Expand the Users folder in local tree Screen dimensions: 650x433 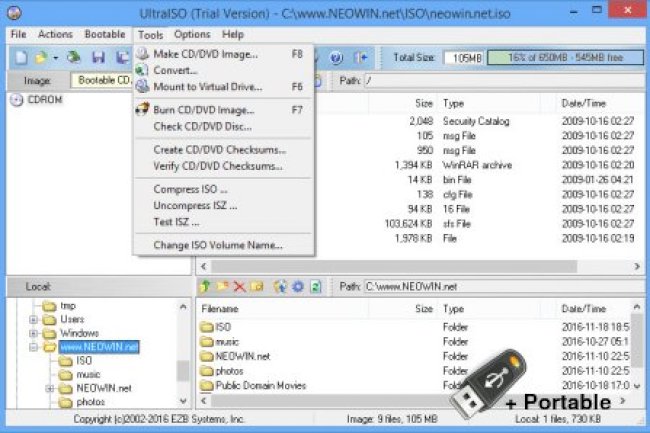[34, 319]
